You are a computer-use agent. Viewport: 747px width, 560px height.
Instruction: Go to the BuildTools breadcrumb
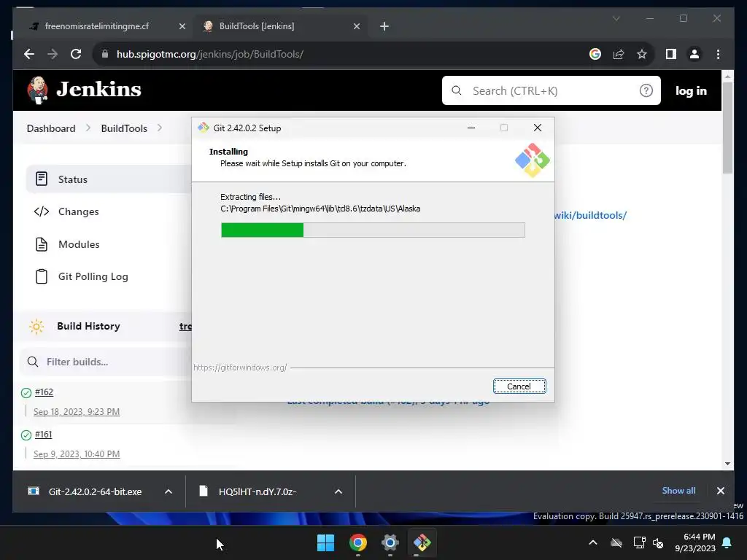tap(124, 128)
